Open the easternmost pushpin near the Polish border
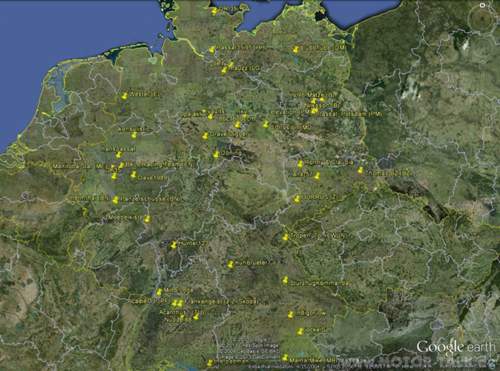The height and width of the screenshot is (371, 500). point(360,170)
